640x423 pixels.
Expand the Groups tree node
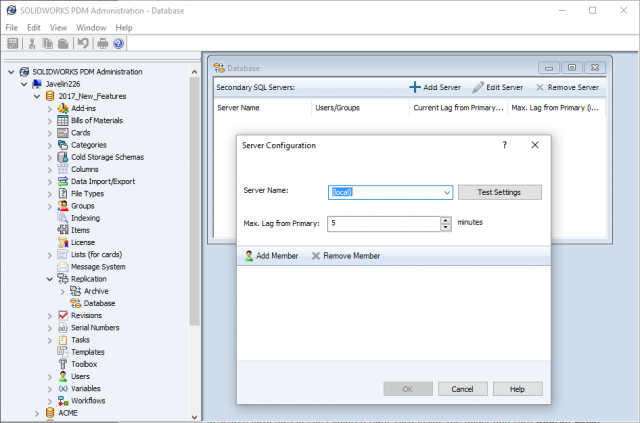50,206
